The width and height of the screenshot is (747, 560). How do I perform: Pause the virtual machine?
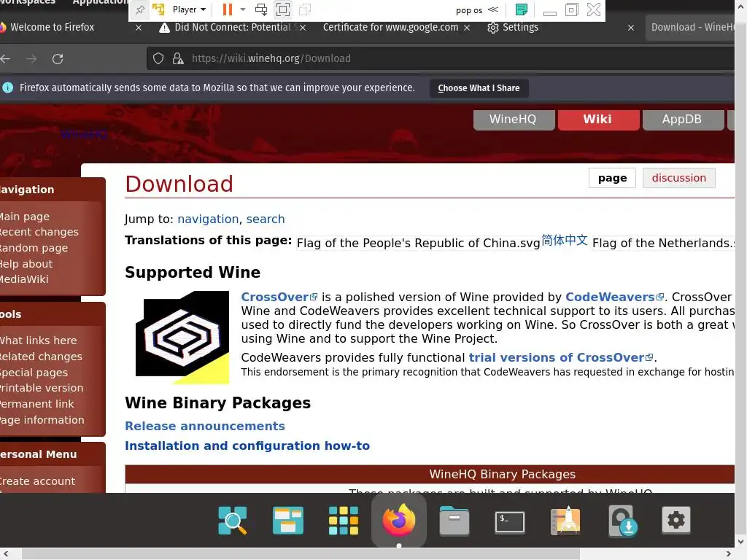(x=228, y=9)
